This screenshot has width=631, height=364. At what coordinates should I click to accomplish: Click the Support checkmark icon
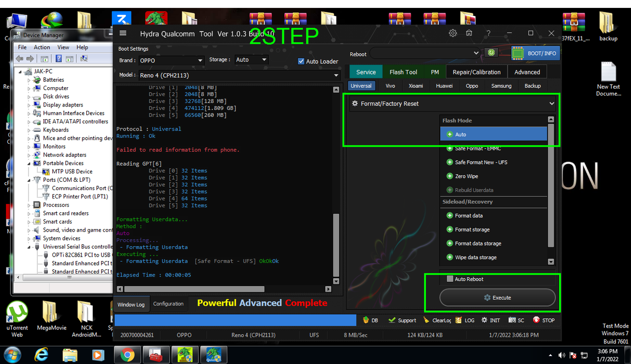[402, 320]
